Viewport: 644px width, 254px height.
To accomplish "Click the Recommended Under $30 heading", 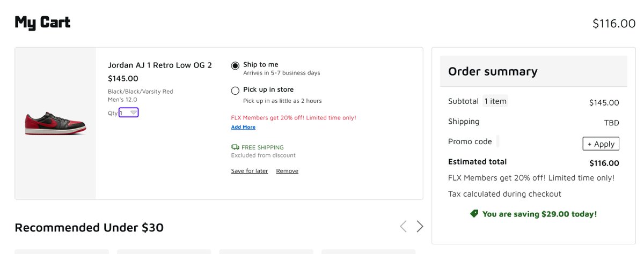I will (89, 228).
